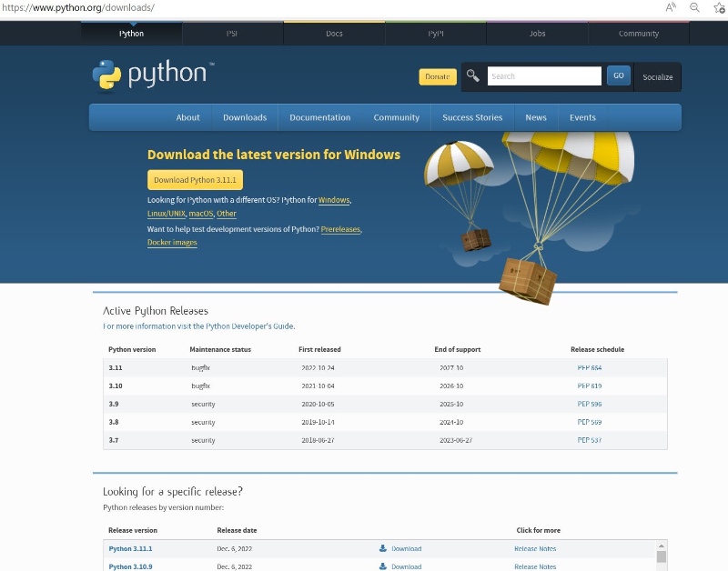Image resolution: width=728 pixels, height=571 pixels.
Task: Select the Python top tab
Action: pos(131,34)
